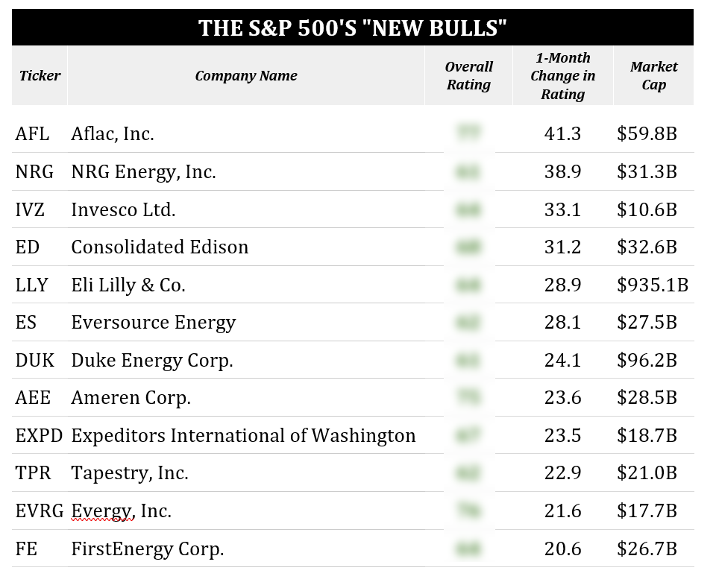Click Tapestry's $21.0B market cap
Viewport: 716px width, 588px height.
point(647,473)
